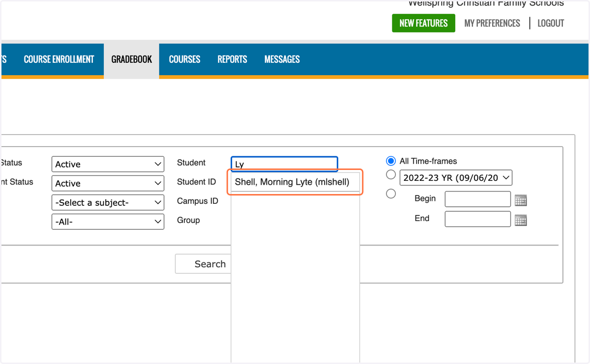The width and height of the screenshot is (590, 364).
Task: Select the 2022-23 YR timeframe radio button
Action: (x=391, y=175)
